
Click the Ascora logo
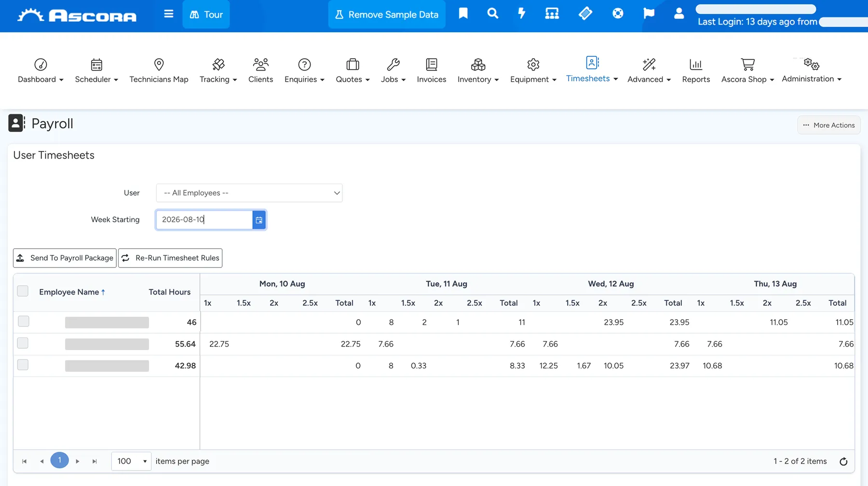coord(77,15)
